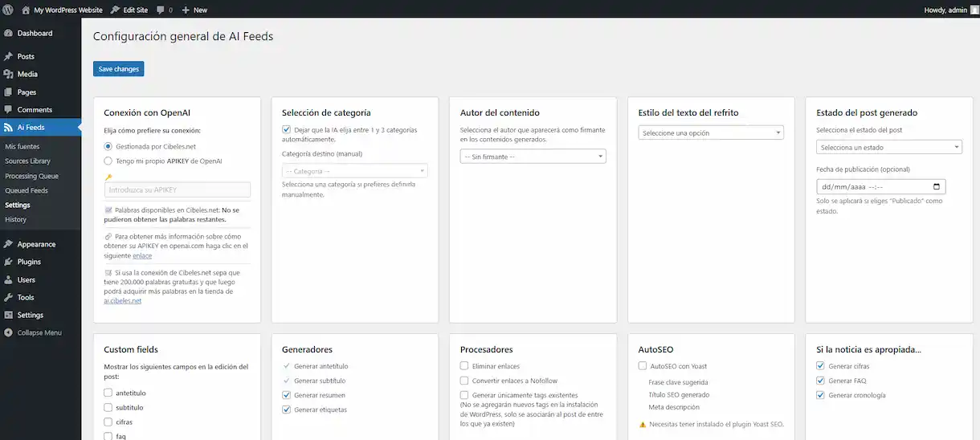This screenshot has width=980, height=440.
Task: Enable Generar únicamente tags existentes checkbox
Action: [464, 395]
